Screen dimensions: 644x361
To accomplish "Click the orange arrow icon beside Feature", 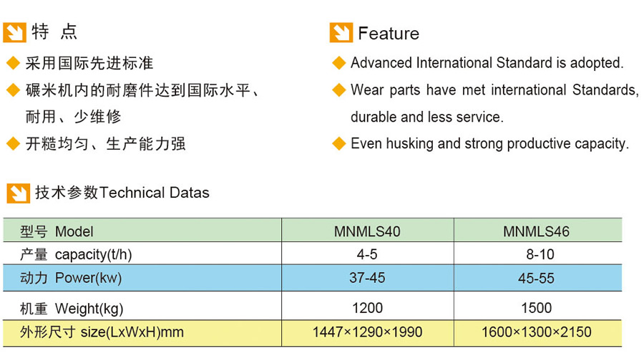I will click(x=341, y=33).
